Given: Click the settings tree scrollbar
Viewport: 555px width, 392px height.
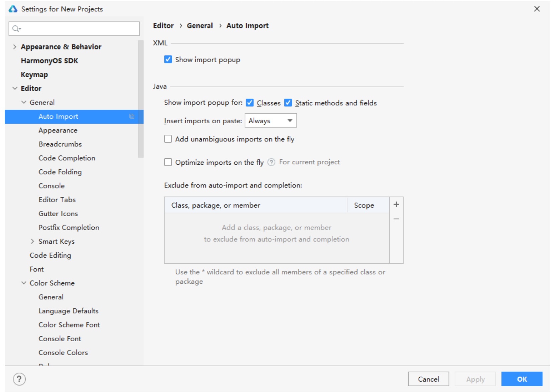Looking at the screenshot, I should click(x=141, y=99).
